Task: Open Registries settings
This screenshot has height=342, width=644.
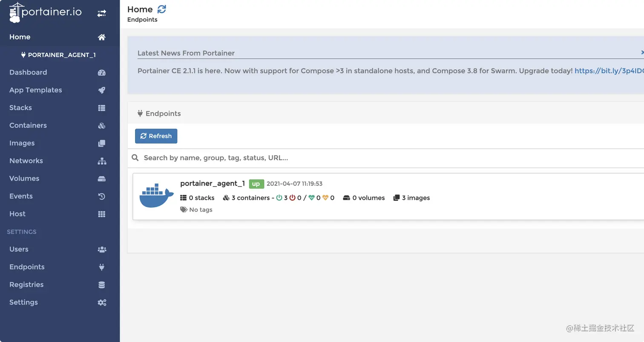Action: pyautogui.click(x=26, y=285)
